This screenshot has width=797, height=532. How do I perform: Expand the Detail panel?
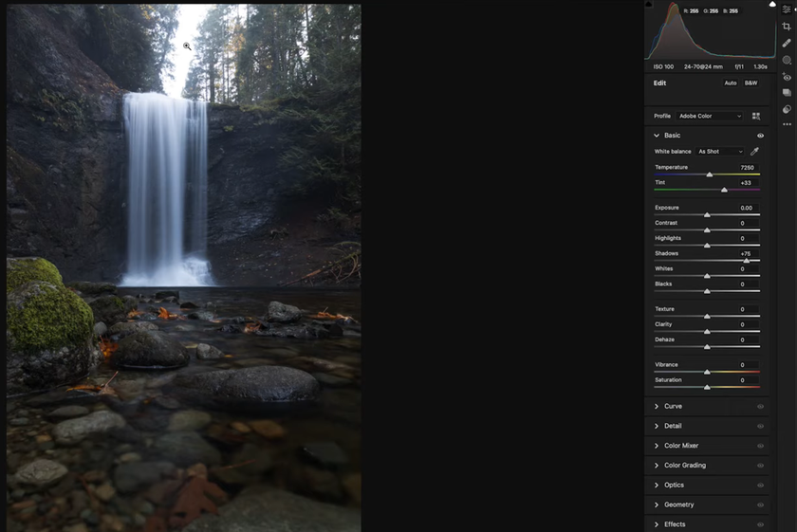(x=657, y=427)
